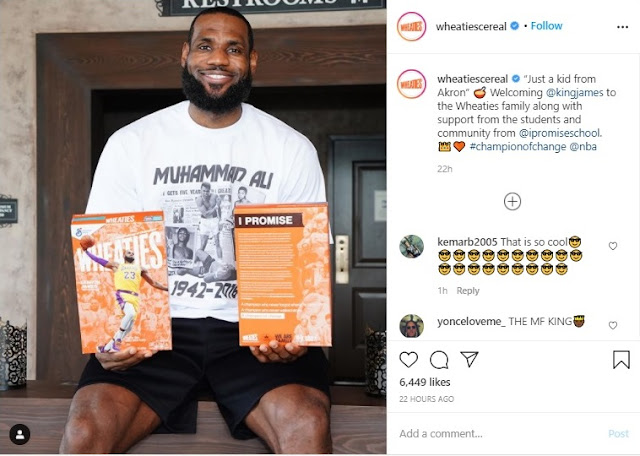Show tagged people icon on photo
This screenshot has height=456, width=640.
coord(20,434)
